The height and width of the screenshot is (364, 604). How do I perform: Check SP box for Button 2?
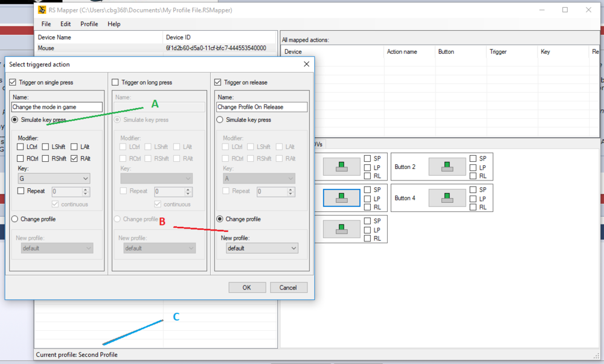pos(473,158)
